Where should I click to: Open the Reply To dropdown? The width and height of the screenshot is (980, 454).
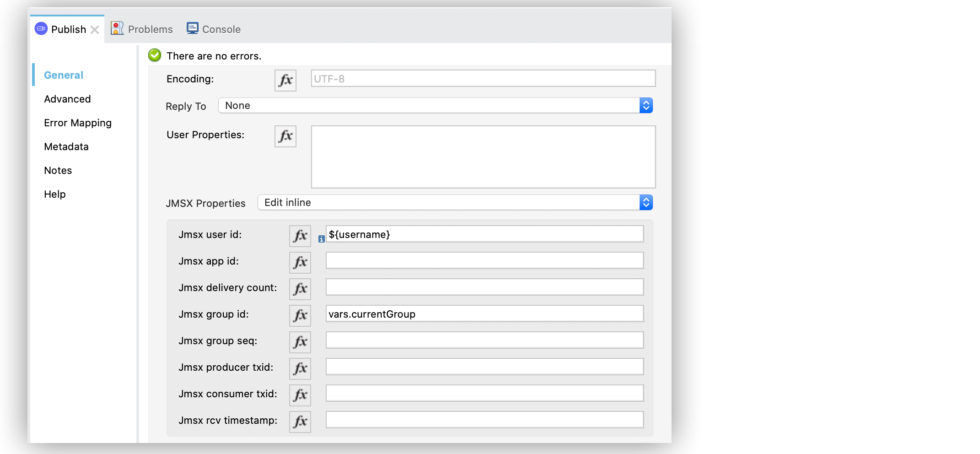(x=646, y=105)
